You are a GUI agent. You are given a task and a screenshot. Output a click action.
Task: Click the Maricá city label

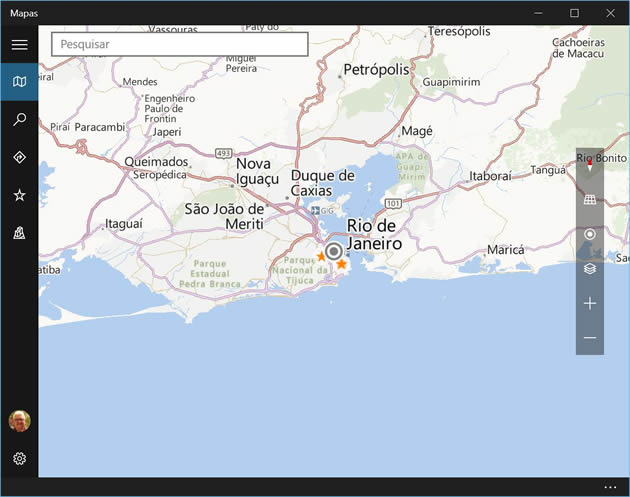(505, 250)
